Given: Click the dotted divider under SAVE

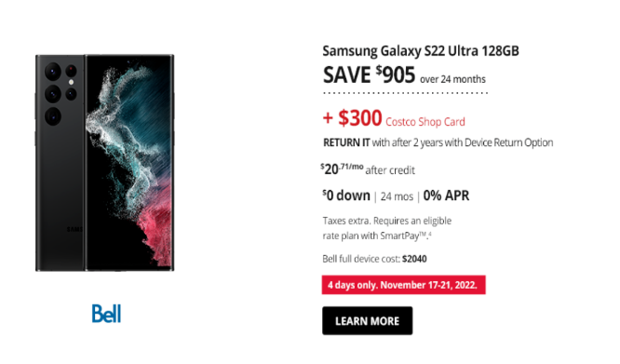Looking at the screenshot, I should pos(406,93).
